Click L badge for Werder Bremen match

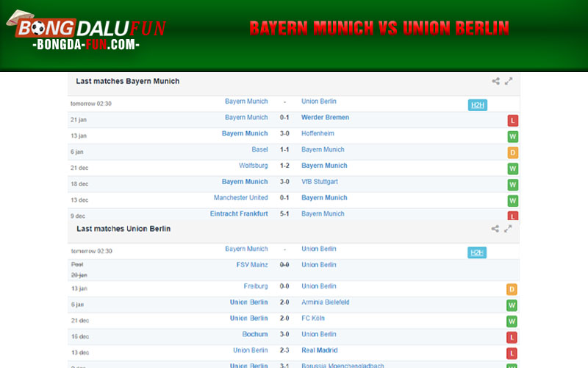512,121
